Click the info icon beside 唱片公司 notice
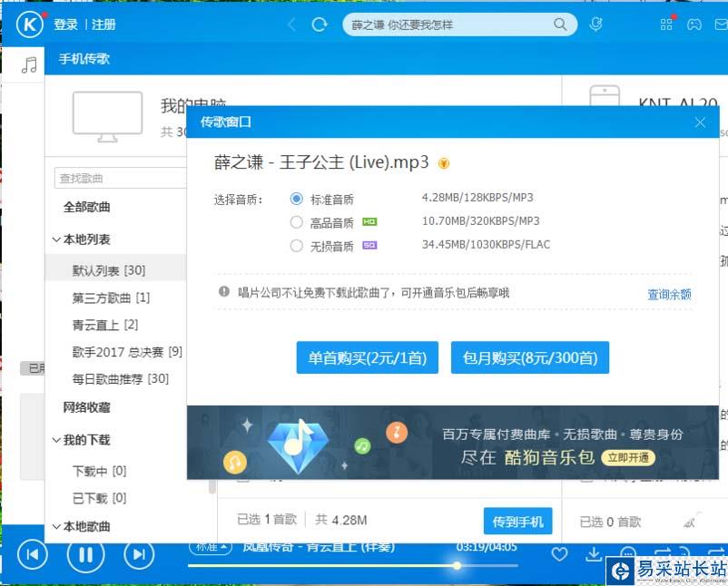Image resolution: width=728 pixels, height=586 pixels. click(x=224, y=291)
